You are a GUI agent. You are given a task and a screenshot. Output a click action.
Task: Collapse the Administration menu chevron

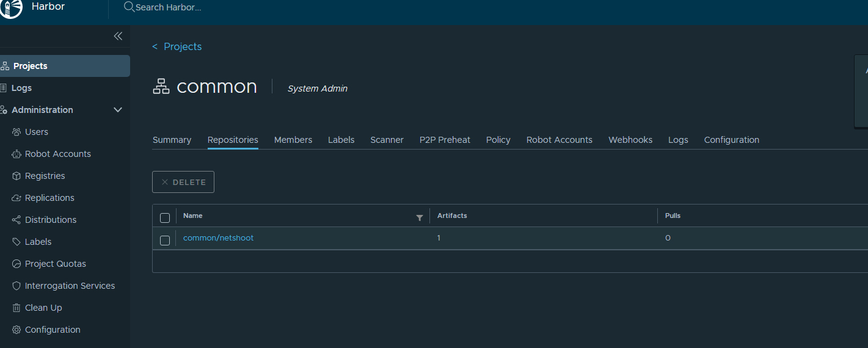(119, 110)
